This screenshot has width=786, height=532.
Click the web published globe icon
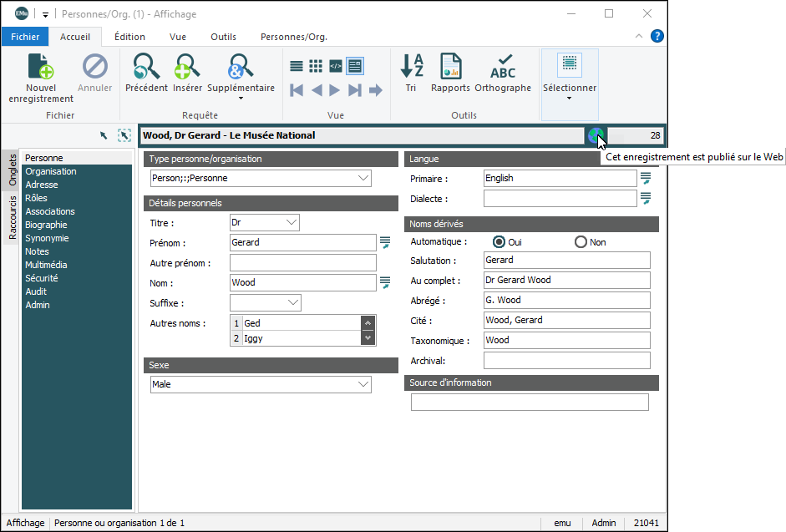(595, 135)
